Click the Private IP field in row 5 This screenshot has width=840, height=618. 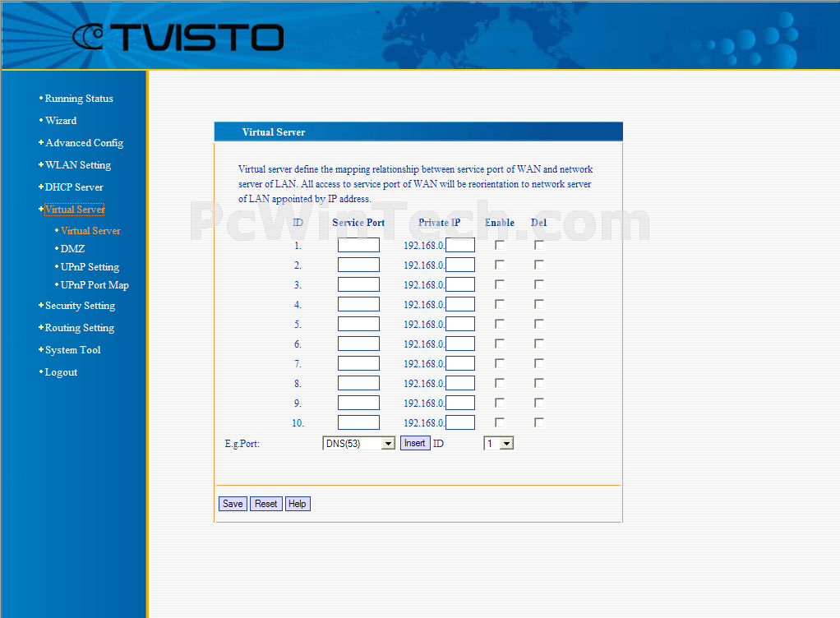tap(460, 324)
